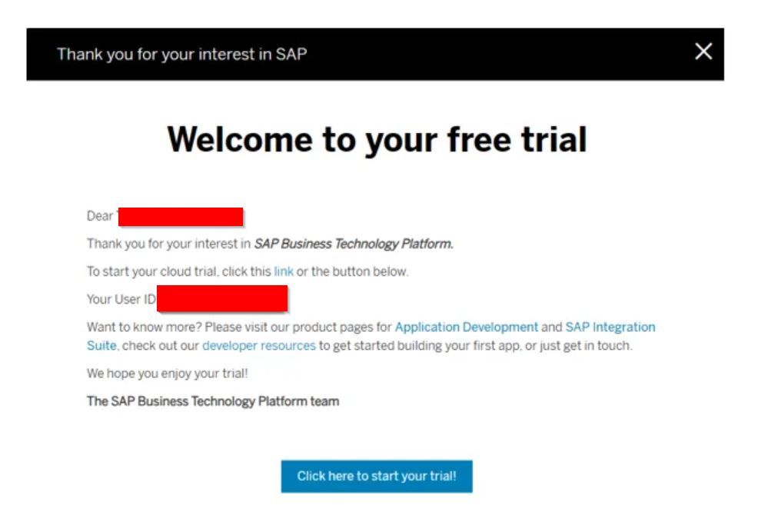Click the 'or the button below' phrase
Viewport: 758px width, 532px height.
pos(352,271)
